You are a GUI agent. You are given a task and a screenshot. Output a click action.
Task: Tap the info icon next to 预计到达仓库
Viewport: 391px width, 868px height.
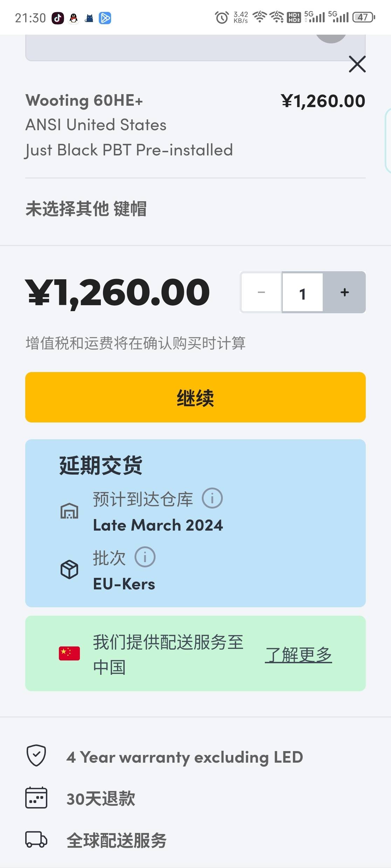click(212, 498)
